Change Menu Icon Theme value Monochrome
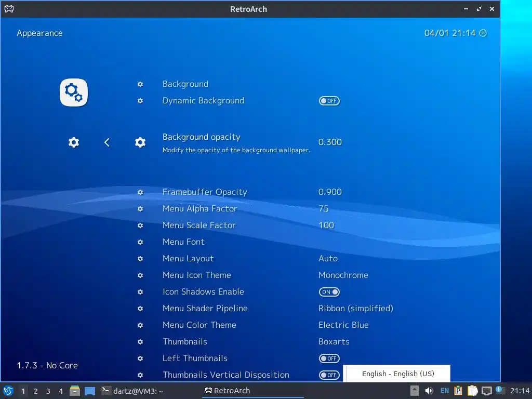The height and width of the screenshot is (399, 532). coord(343,275)
